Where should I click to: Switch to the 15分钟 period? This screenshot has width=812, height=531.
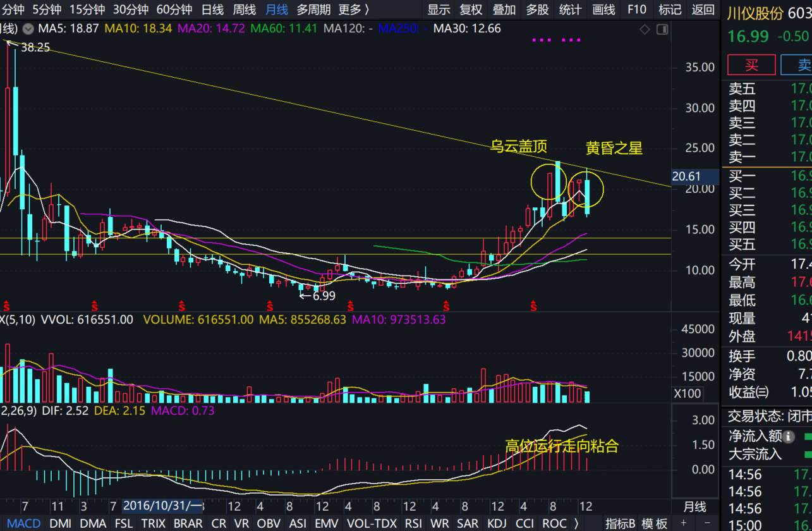[87, 9]
